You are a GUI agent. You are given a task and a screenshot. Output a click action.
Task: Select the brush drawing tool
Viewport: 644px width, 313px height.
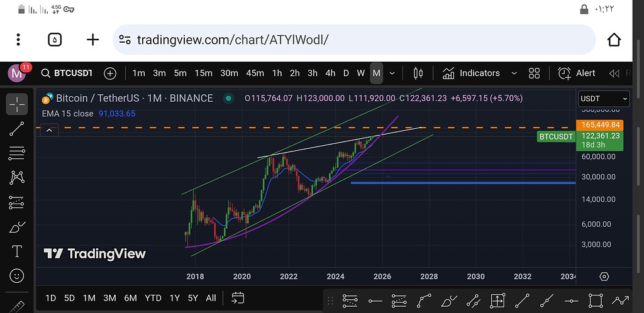coord(17,227)
